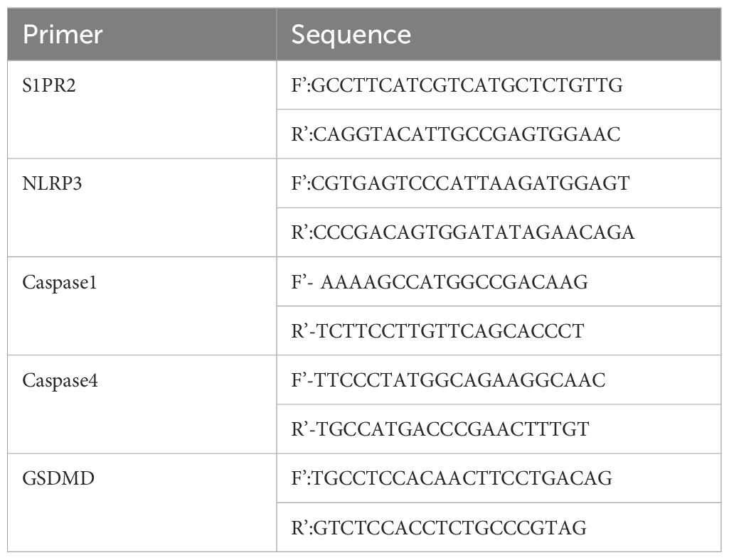Click the F' label in the NLRP3 row

pyautogui.click(x=299, y=183)
